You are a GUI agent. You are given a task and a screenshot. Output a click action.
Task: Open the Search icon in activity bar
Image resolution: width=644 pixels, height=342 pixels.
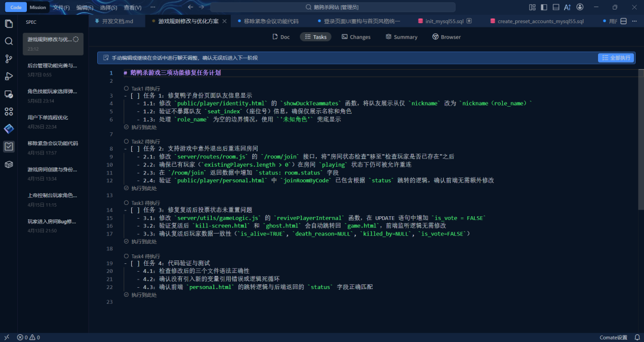click(x=8, y=41)
